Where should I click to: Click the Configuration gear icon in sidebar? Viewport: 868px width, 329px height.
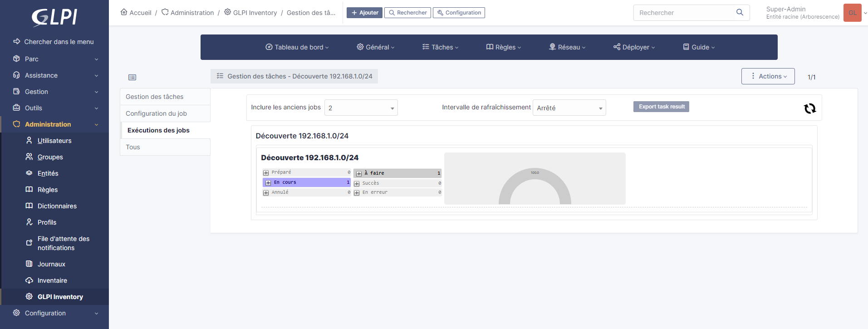click(x=16, y=313)
